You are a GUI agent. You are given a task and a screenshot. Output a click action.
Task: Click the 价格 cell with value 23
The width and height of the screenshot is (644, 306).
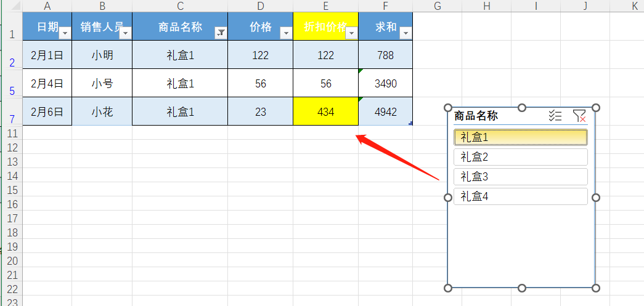point(261,111)
